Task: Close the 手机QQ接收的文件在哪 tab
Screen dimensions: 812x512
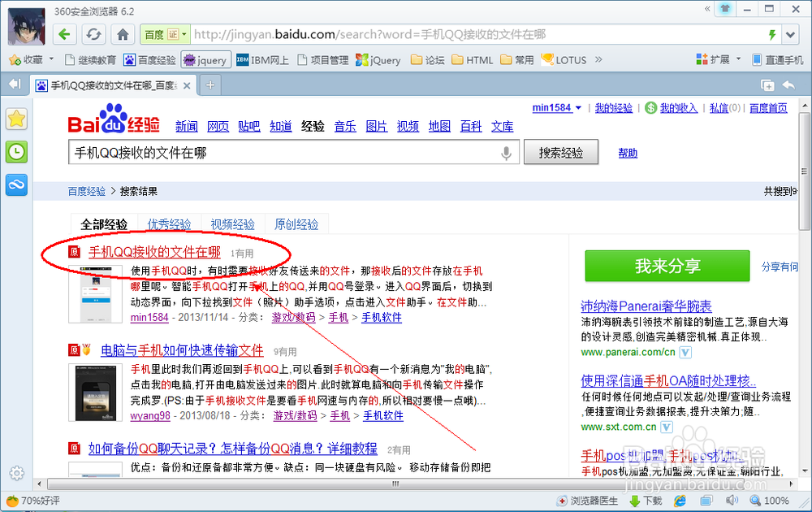Action: tap(187, 85)
